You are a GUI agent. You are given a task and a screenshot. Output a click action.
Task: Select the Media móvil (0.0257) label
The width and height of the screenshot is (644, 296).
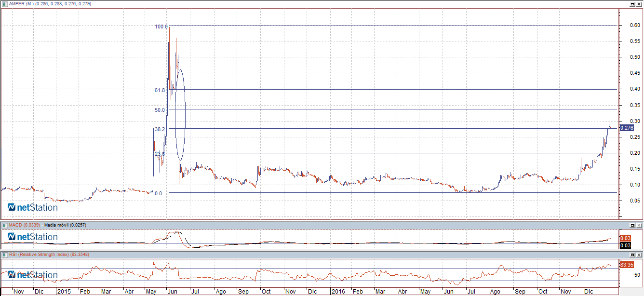point(65,225)
